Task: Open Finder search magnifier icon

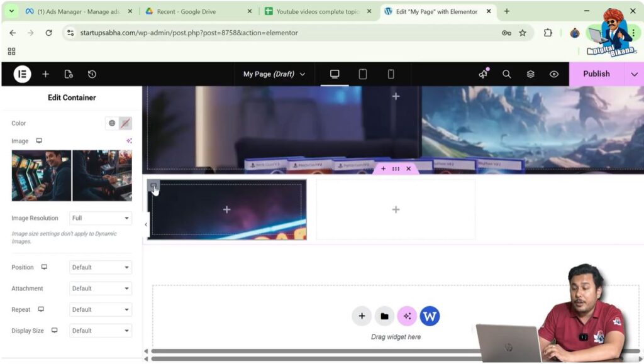Action: 506,74
